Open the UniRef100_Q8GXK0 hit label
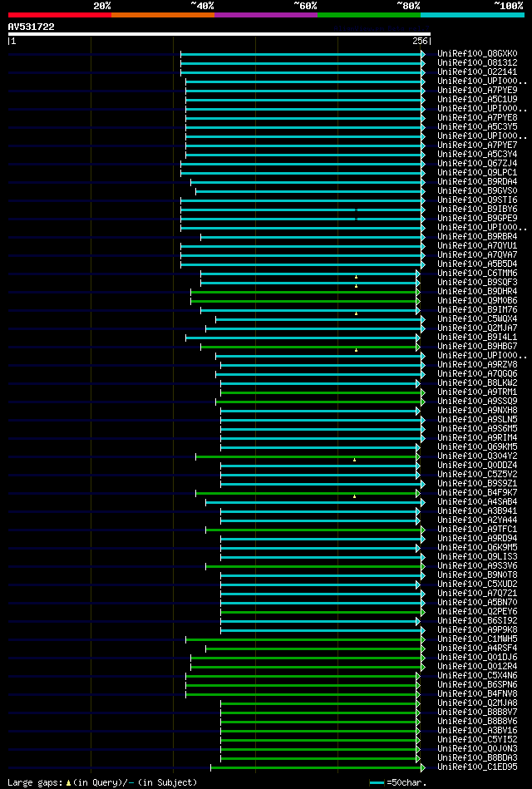This screenshot has width=532, height=789. tap(477, 54)
